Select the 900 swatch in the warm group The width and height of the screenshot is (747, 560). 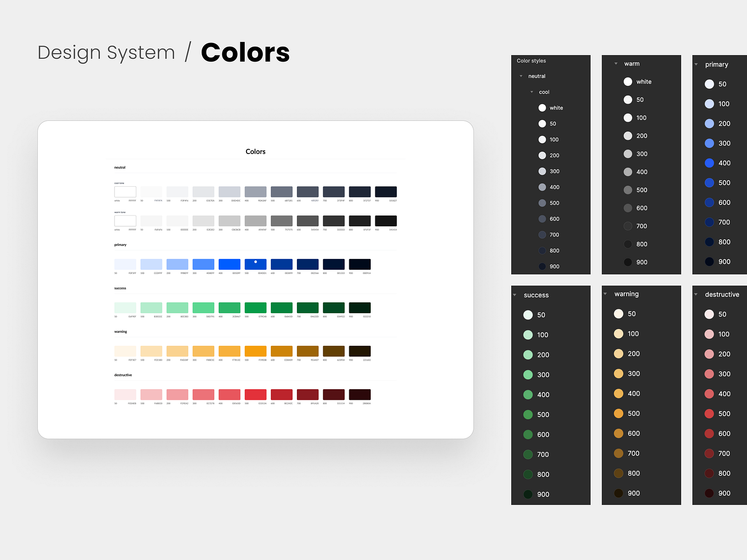(628, 262)
